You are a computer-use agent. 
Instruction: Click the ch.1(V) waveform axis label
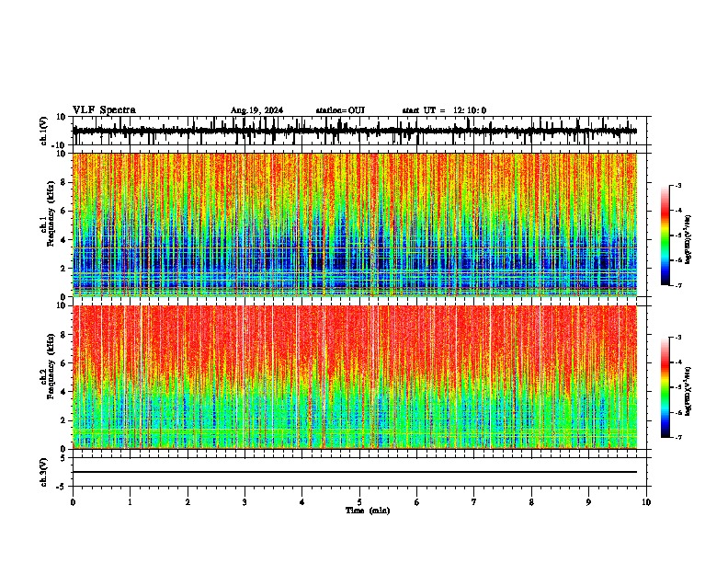pyautogui.click(x=44, y=131)
